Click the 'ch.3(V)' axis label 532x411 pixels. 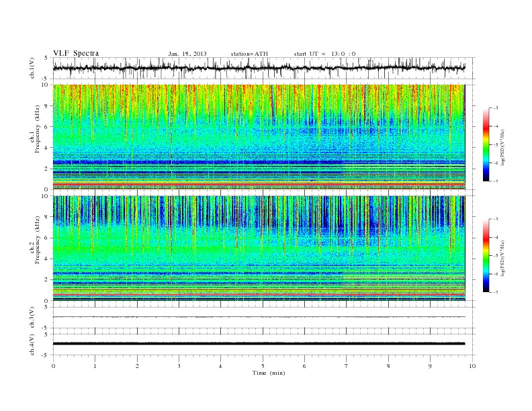[32, 318]
